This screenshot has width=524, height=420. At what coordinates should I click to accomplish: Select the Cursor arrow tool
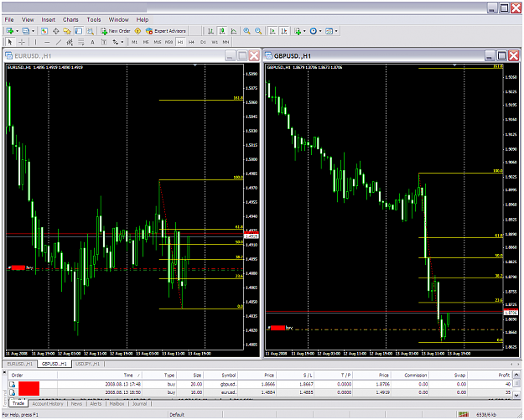(x=10, y=42)
